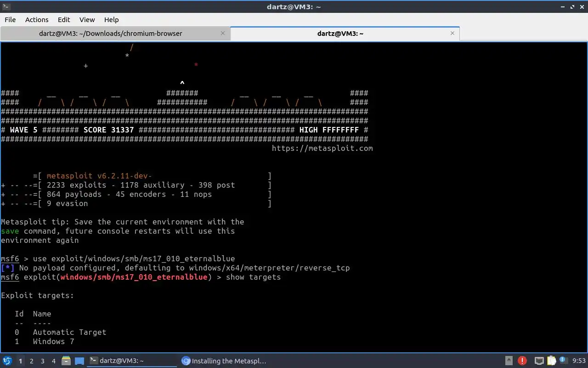The image size is (588, 368).
Task: Switch to virtual desktop 1
Action: tap(20, 361)
